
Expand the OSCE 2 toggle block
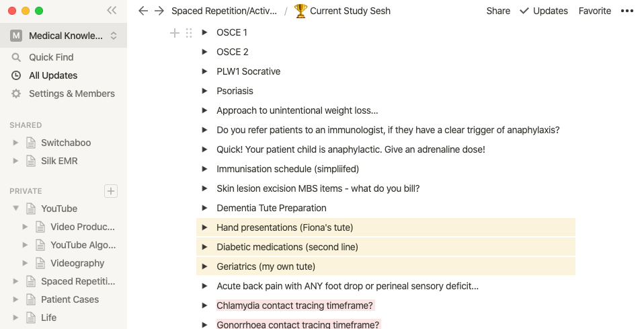coord(204,52)
